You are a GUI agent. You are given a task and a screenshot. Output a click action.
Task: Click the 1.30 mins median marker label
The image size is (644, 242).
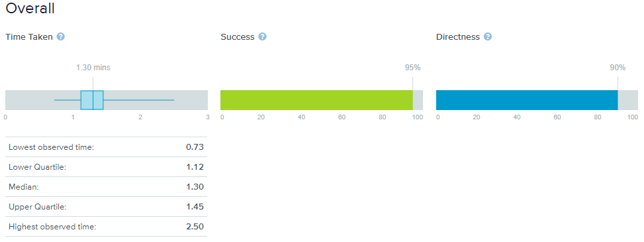click(x=93, y=68)
